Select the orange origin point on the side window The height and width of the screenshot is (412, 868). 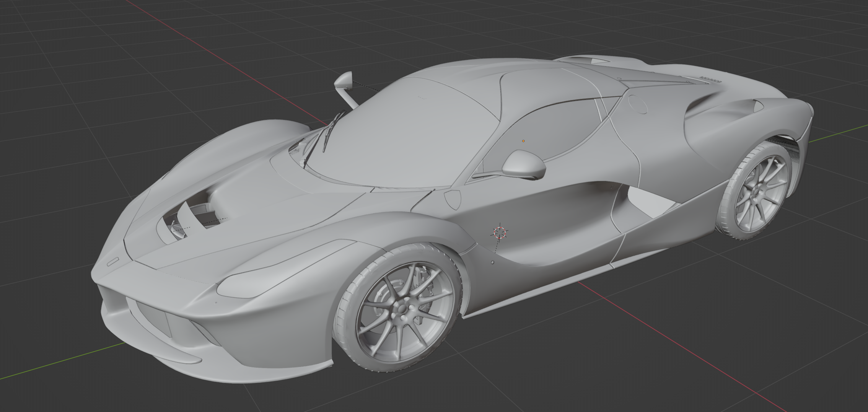(523, 141)
